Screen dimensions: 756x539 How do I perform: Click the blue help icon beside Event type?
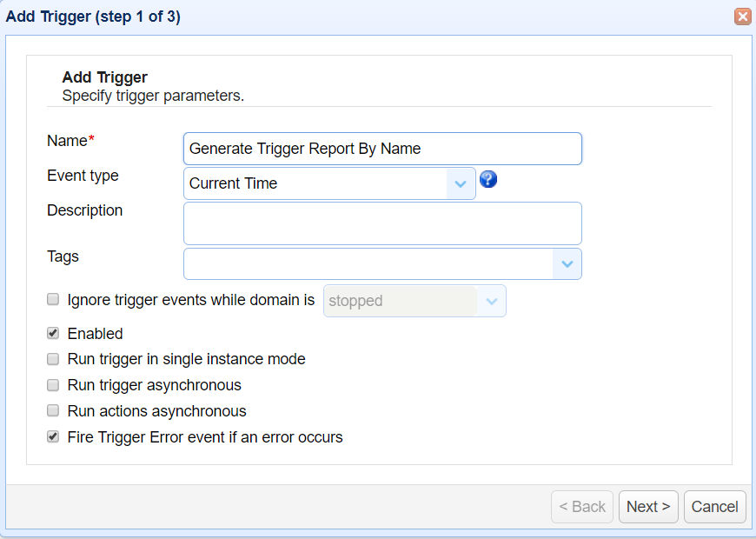pos(488,180)
